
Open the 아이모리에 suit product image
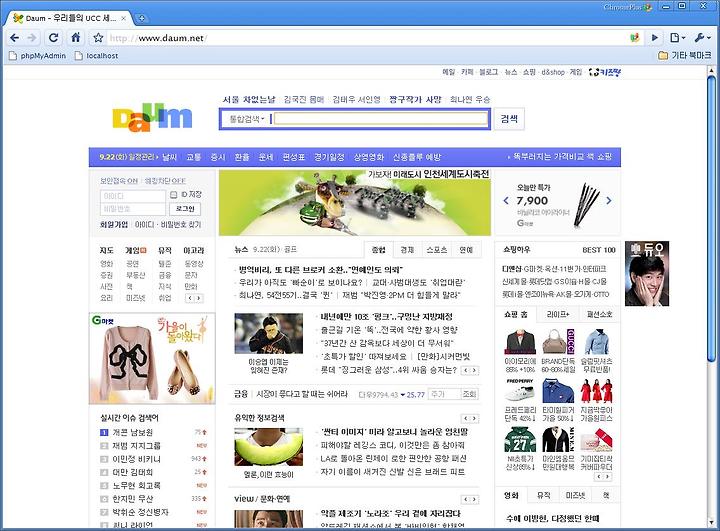coord(520,342)
